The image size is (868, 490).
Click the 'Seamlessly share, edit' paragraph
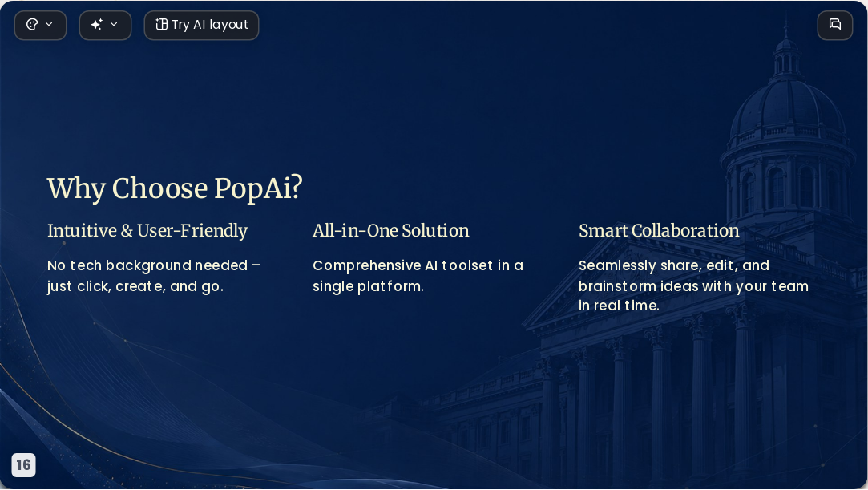[x=693, y=285]
